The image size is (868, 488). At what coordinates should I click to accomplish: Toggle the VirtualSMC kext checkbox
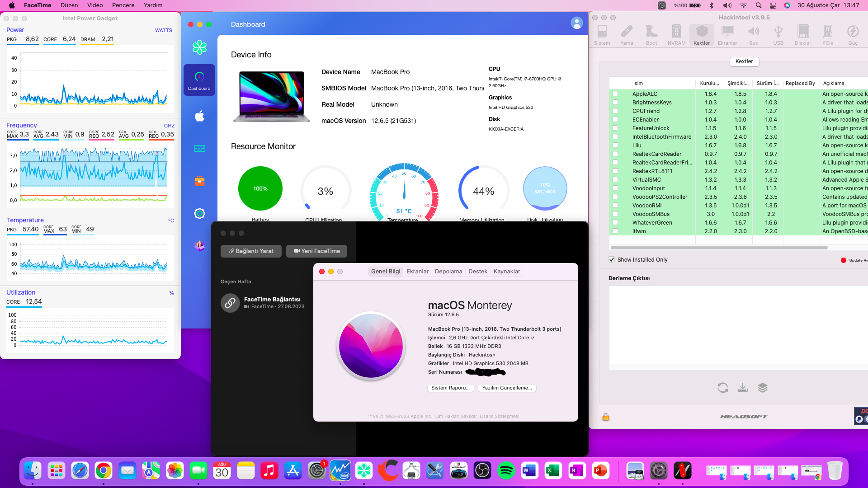point(615,180)
